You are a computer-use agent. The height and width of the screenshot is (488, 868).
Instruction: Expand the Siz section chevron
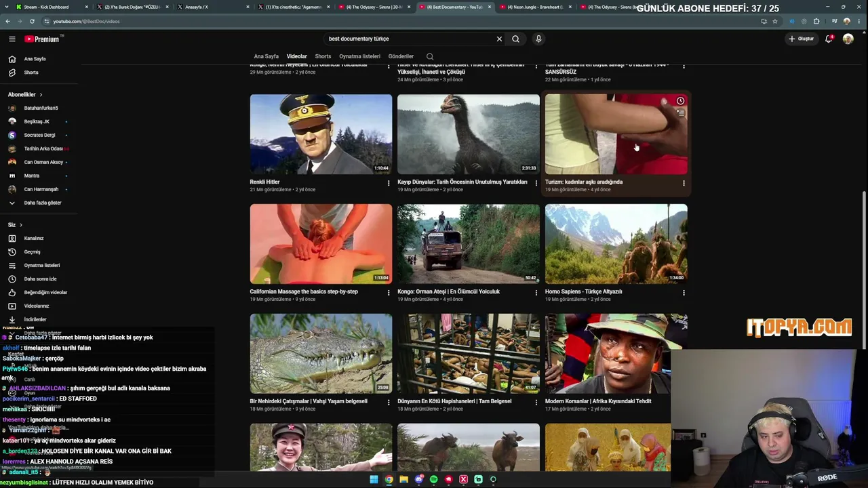point(20,224)
